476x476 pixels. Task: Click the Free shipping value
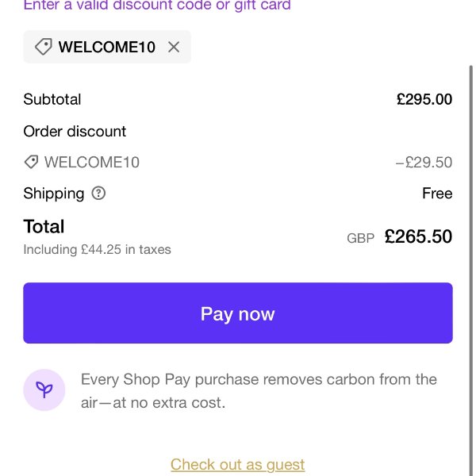pos(437,194)
